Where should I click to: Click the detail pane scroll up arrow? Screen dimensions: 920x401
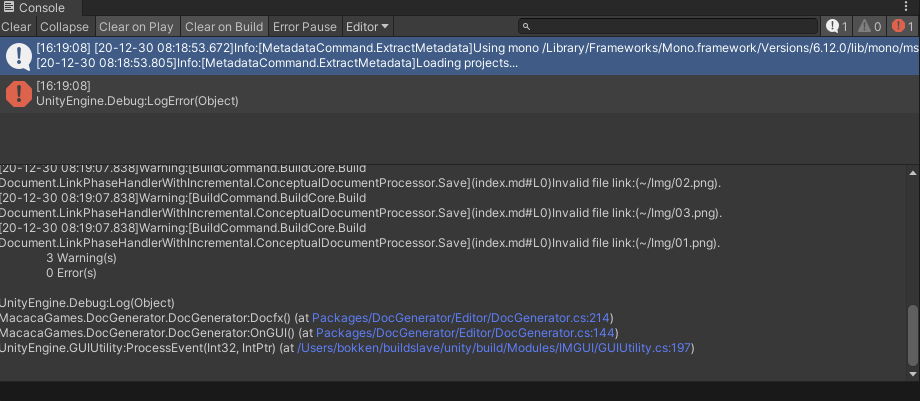[912, 173]
